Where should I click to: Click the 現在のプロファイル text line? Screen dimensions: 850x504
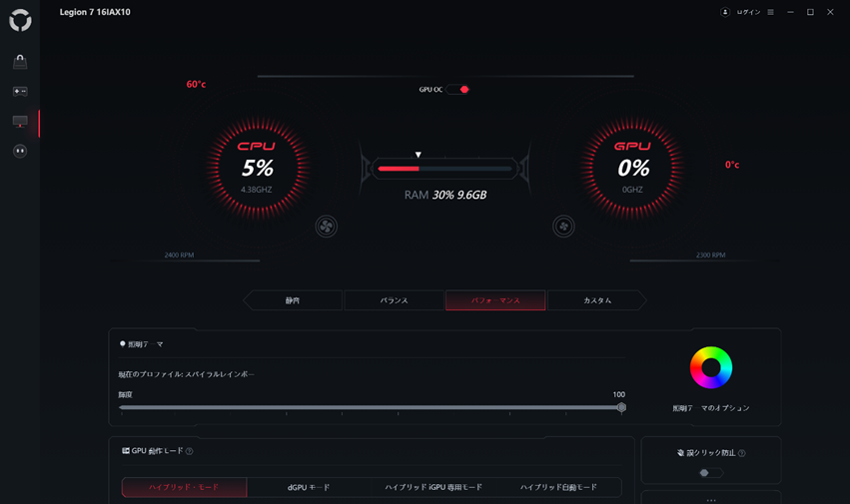(187, 374)
